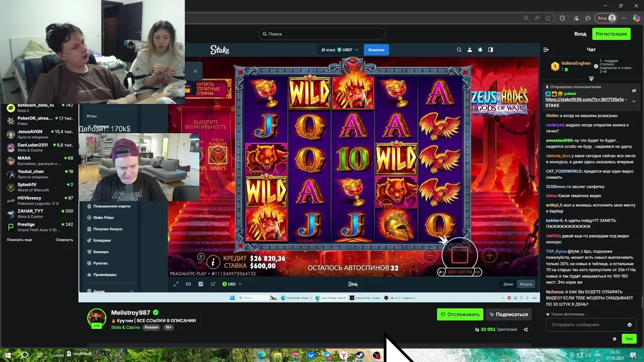
Task: Open the slot game hamburger menu icon
Action: tap(201, 257)
